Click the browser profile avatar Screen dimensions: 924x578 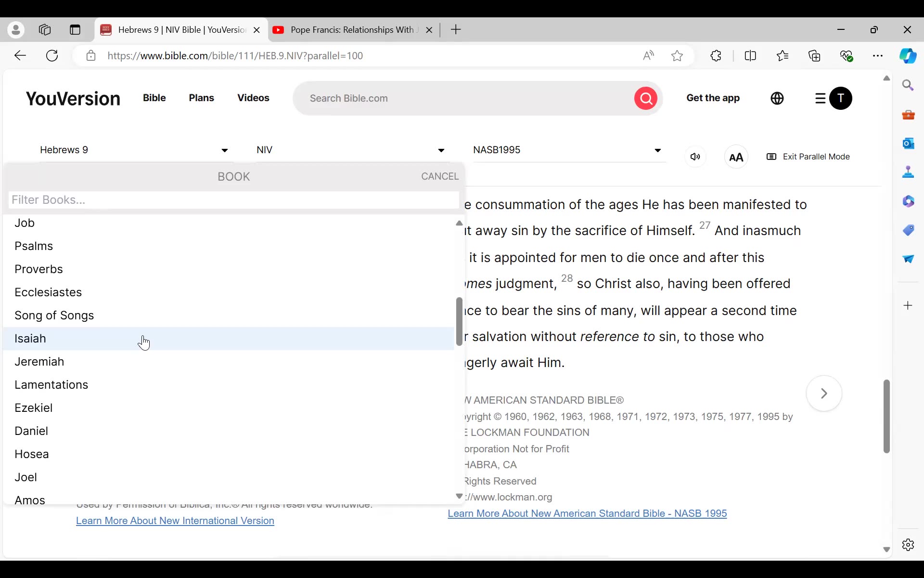tap(16, 30)
